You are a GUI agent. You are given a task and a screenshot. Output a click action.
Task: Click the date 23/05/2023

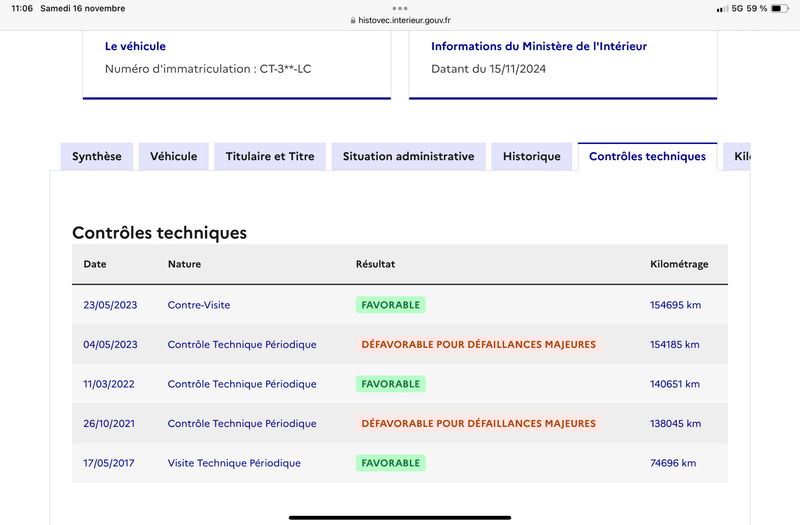[110, 305]
